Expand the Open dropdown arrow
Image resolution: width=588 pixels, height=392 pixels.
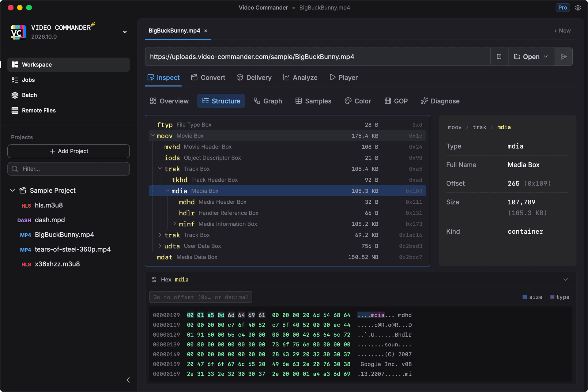click(546, 57)
